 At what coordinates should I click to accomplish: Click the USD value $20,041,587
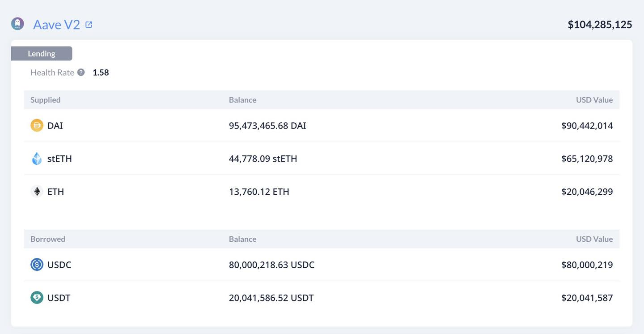click(587, 298)
